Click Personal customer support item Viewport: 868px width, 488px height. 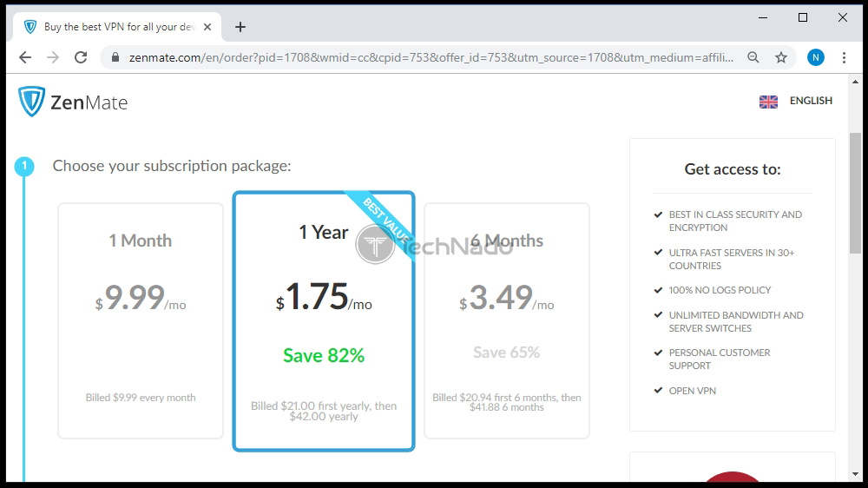point(719,359)
